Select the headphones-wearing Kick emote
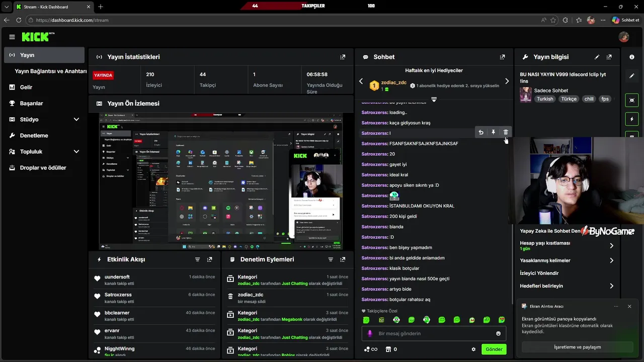The width and height of the screenshot is (644, 362). coord(427,320)
